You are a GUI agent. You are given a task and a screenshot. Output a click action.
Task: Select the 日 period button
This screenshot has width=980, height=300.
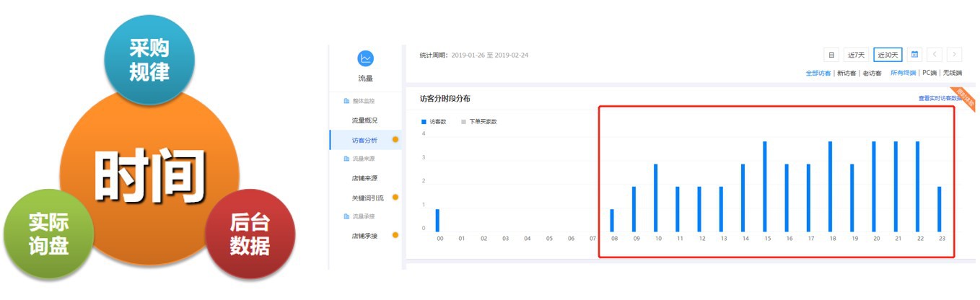(831, 55)
